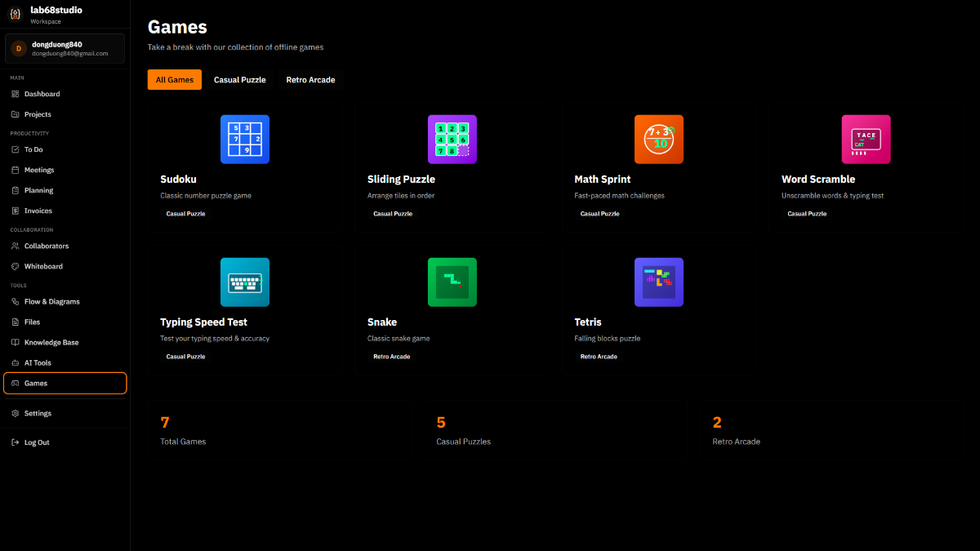
Task: Click the Sliding Puzzle title
Action: click(x=401, y=180)
